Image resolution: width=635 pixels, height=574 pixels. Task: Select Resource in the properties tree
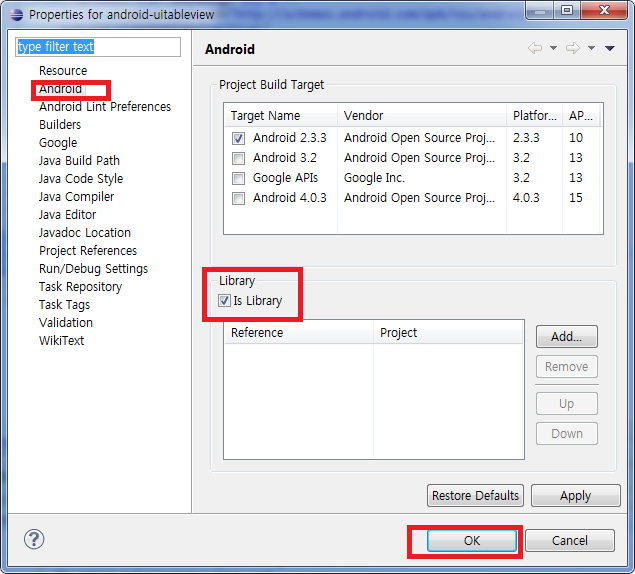(x=63, y=70)
